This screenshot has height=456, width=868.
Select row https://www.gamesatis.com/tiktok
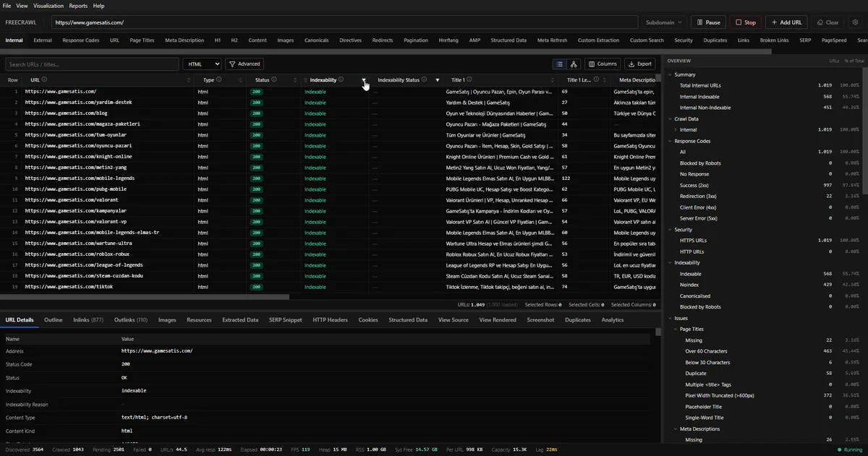click(330, 286)
